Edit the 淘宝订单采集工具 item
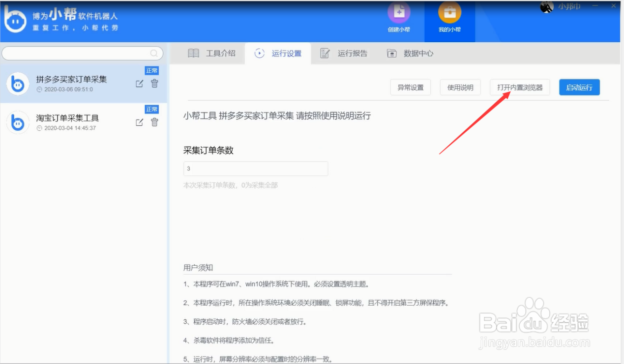624x364 pixels. pos(139,122)
